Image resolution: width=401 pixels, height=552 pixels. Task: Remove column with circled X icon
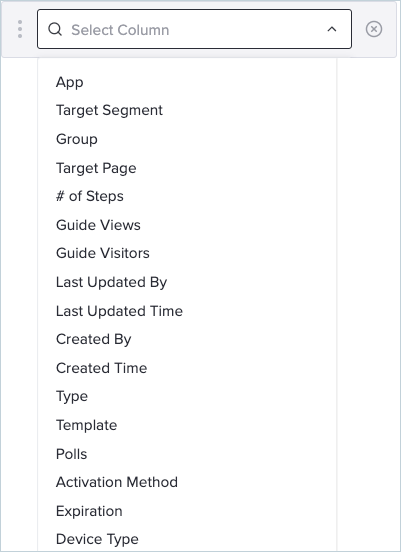[374, 29]
